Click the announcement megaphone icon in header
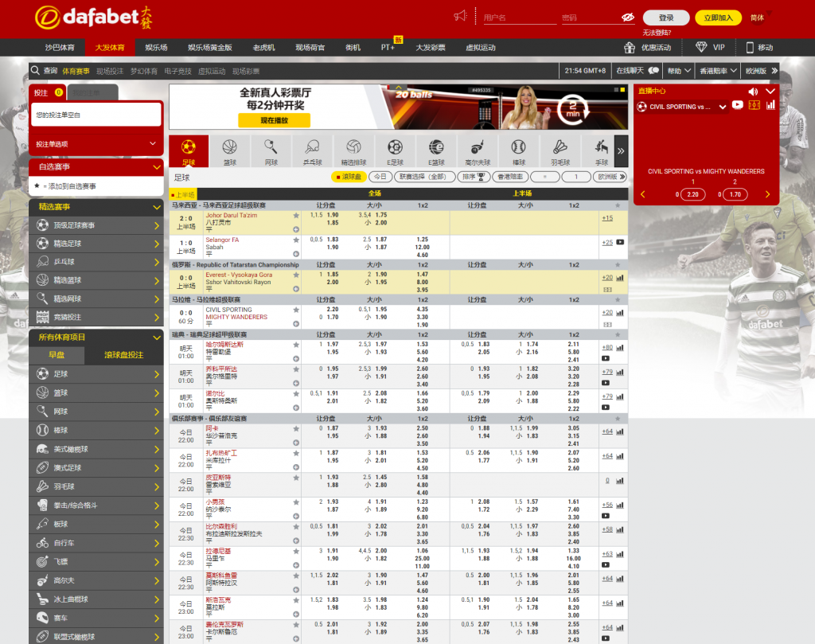 click(x=460, y=16)
